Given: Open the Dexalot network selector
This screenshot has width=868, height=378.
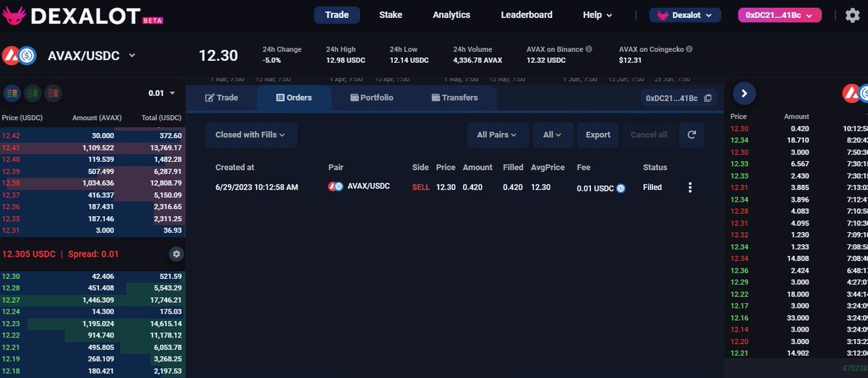Looking at the screenshot, I should point(685,15).
